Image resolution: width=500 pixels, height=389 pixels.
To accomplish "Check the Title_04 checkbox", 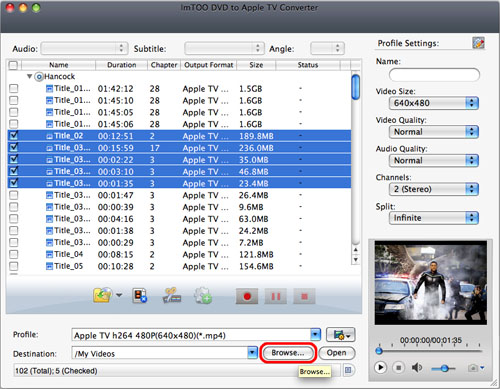I will point(14,254).
